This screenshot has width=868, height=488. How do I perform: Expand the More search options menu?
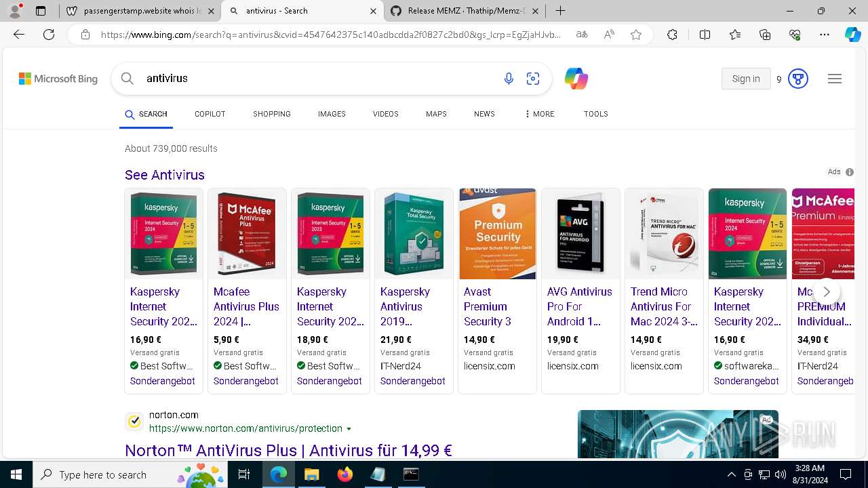[x=540, y=114]
